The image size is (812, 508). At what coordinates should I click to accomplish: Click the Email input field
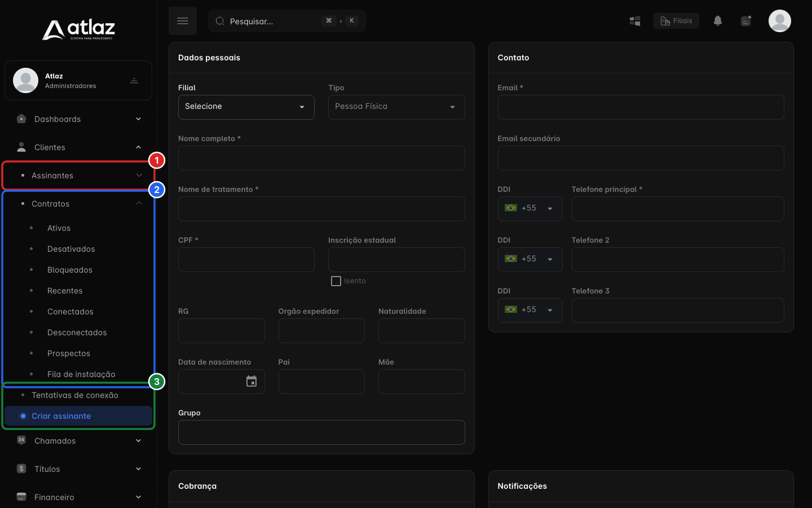641,107
